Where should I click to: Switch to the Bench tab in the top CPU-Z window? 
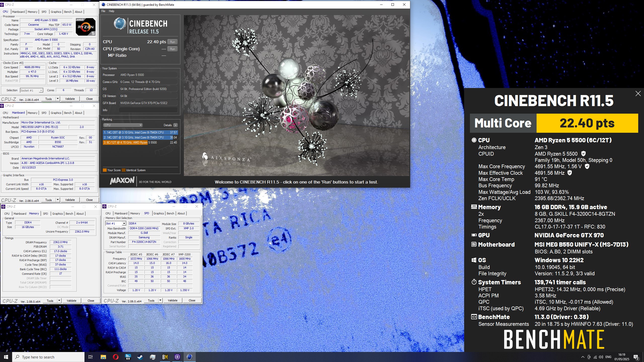click(x=68, y=12)
